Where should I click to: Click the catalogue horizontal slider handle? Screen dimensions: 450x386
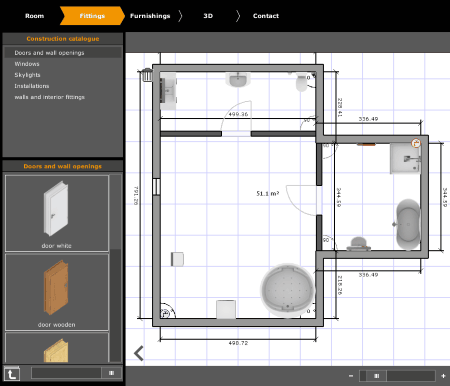tap(111, 373)
